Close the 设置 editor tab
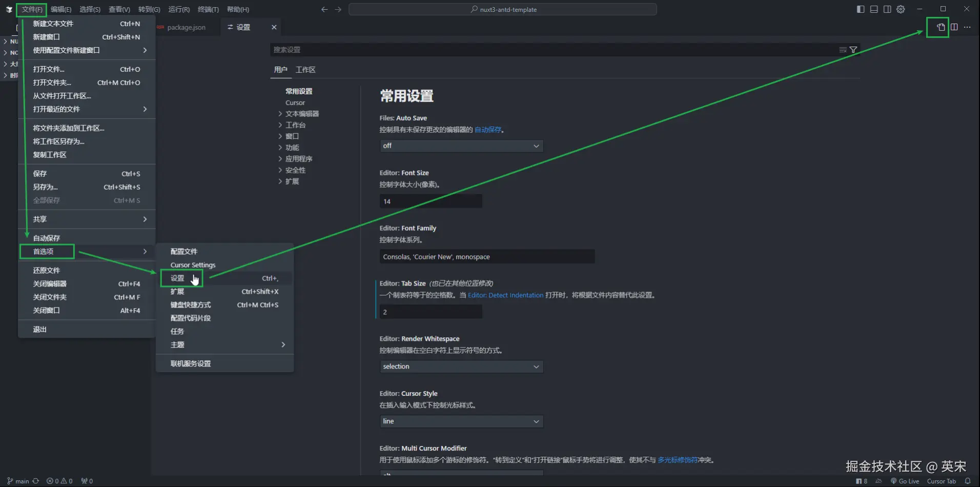 274,27
